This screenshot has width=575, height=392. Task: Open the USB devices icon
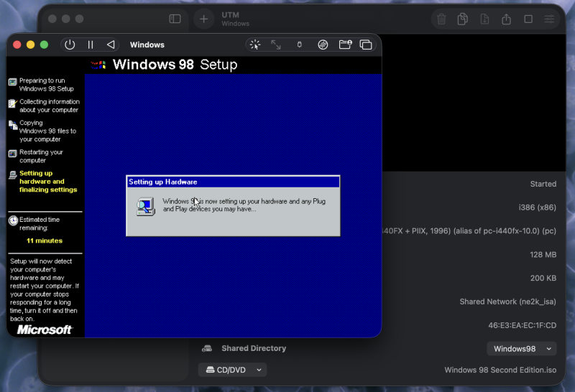pyautogui.click(x=299, y=45)
